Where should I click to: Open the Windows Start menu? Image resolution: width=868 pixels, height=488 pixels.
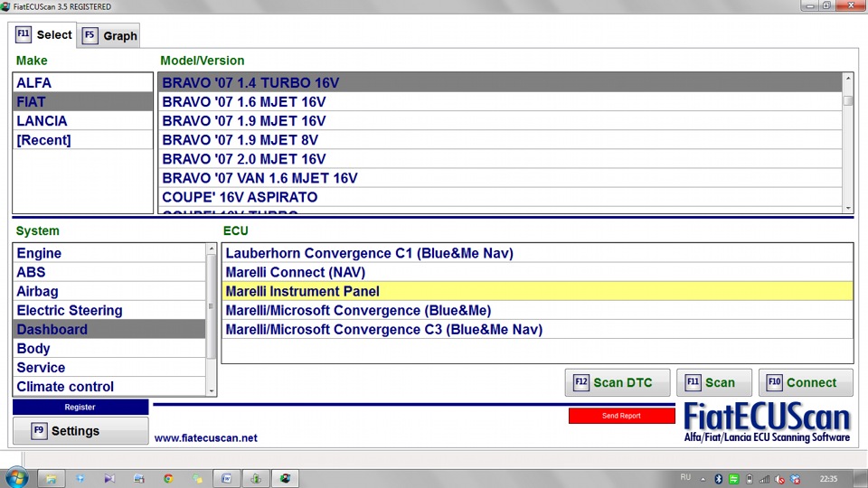pos(16,478)
